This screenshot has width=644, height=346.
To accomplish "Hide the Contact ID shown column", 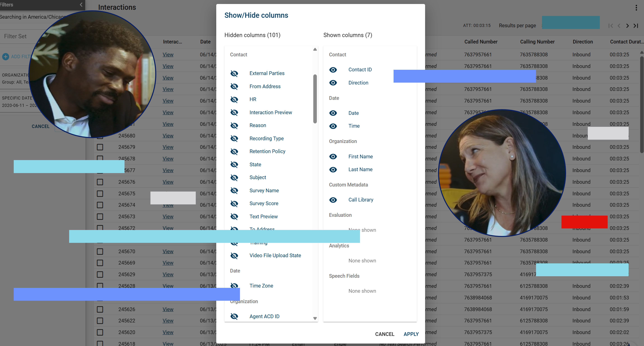I will click(333, 70).
